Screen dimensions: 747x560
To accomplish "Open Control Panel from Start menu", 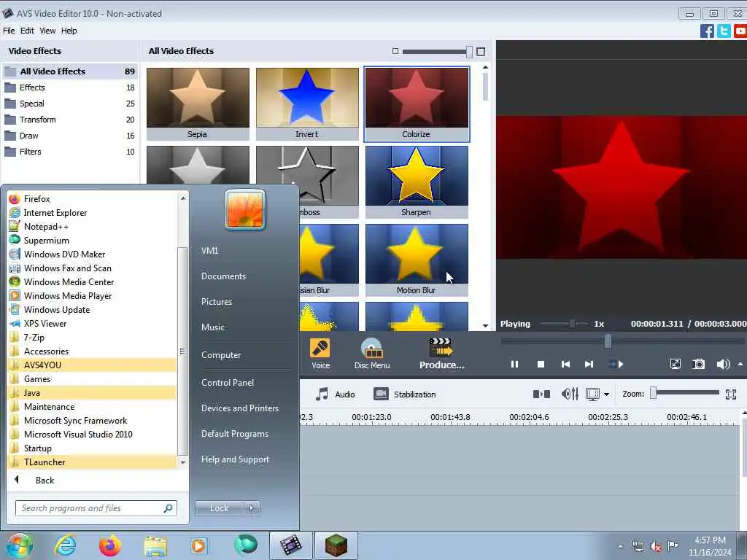I will pyautogui.click(x=228, y=382).
